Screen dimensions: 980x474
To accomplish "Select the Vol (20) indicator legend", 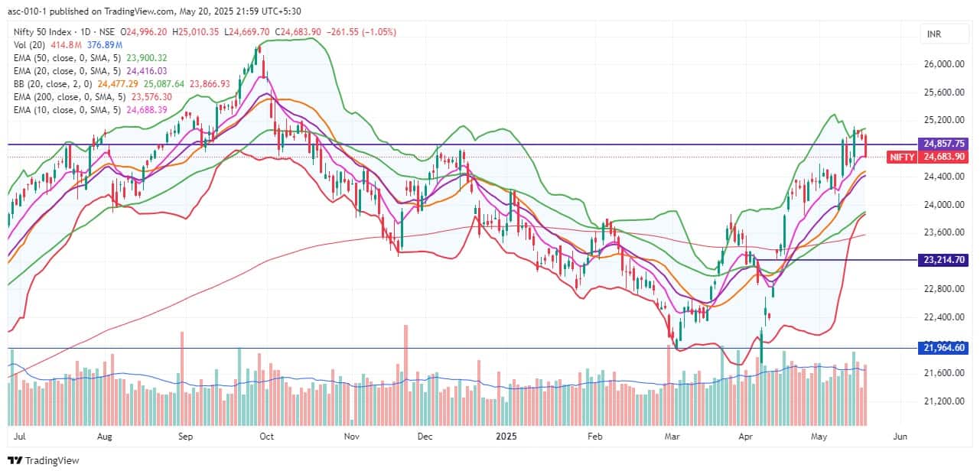I will pyautogui.click(x=31, y=45).
